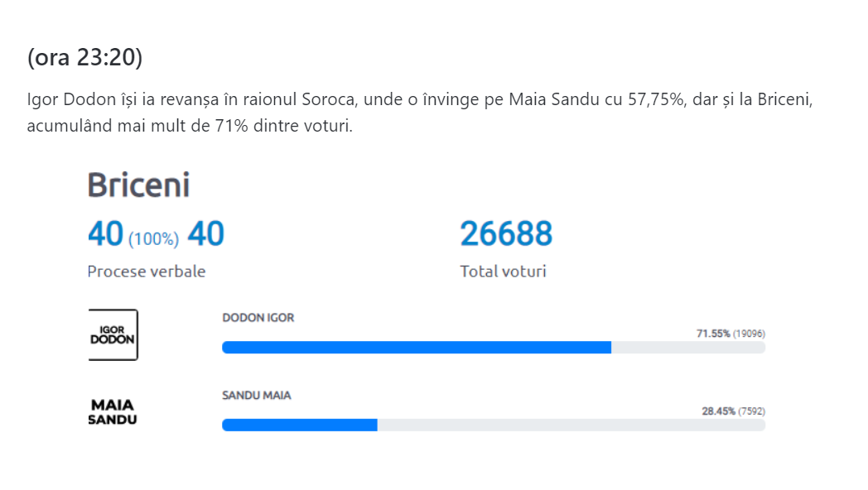Click the (ora 23:20) timestamp heading
Screen dimensions: 868x490
[84, 57]
